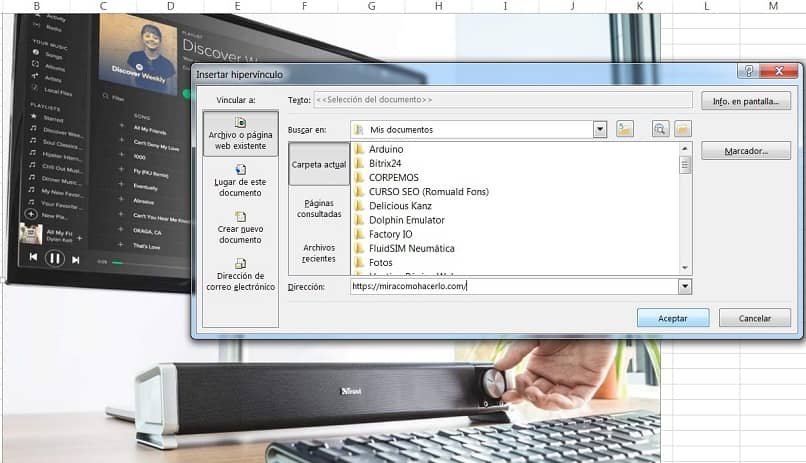
Task: Open the Páginas consultadas view
Action: click(x=319, y=208)
